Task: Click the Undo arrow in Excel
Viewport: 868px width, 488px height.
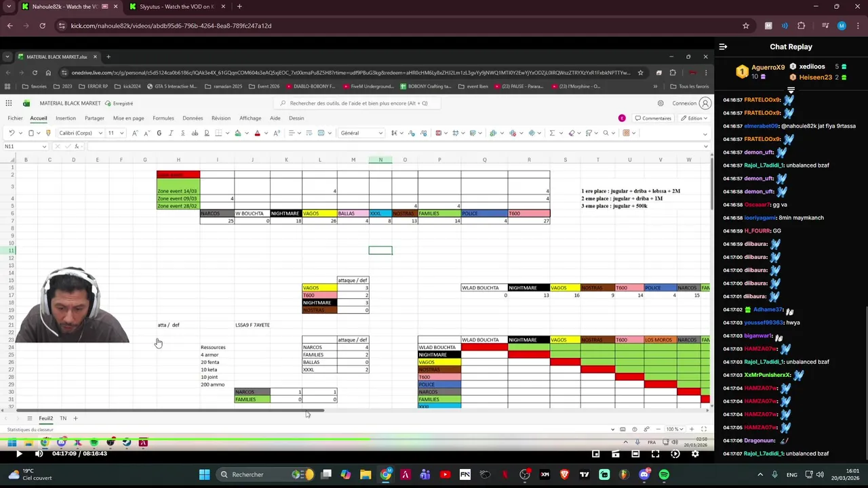Action: (x=12, y=133)
